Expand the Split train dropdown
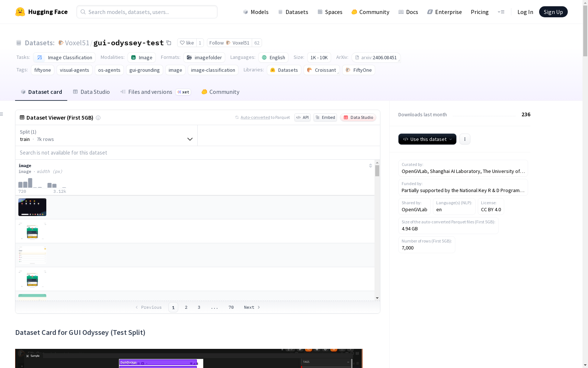This screenshot has width=588, height=368. coord(107,135)
